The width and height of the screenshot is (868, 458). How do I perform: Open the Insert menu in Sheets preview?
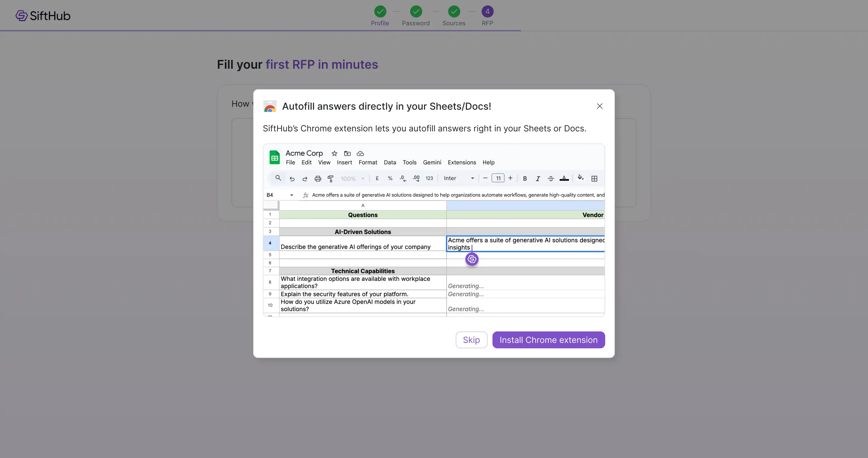[x=344, y=162]
